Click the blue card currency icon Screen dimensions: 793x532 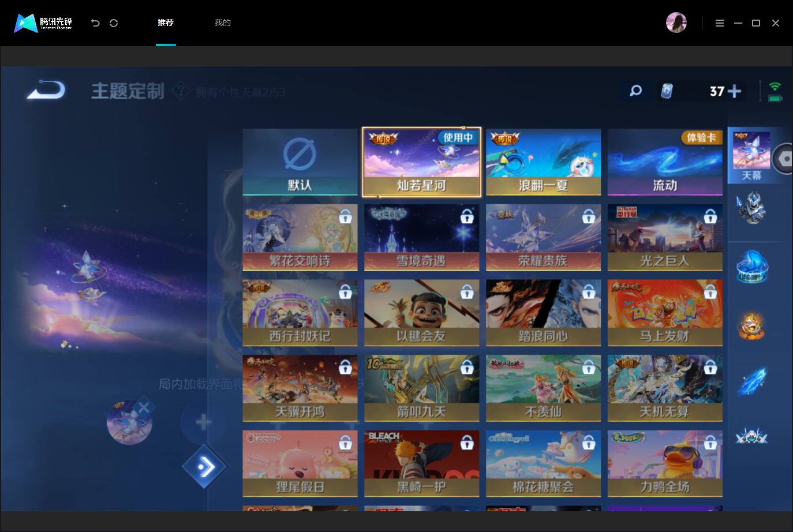click(x=667, y=91)
